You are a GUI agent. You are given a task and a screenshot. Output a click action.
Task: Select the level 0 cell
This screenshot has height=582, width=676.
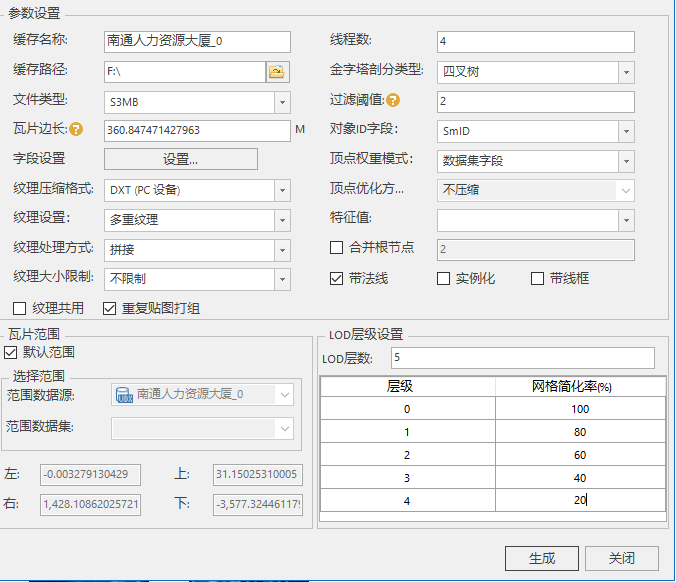pos(407,409)
